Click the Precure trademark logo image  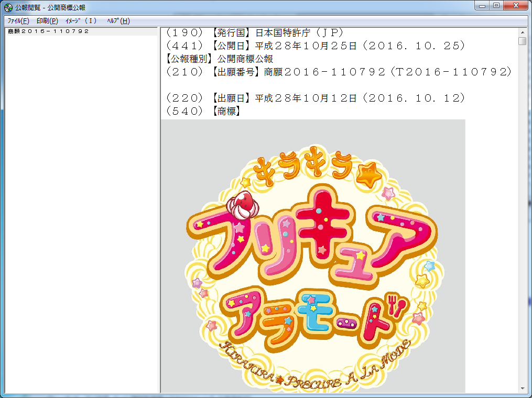[x=313, y=256]
